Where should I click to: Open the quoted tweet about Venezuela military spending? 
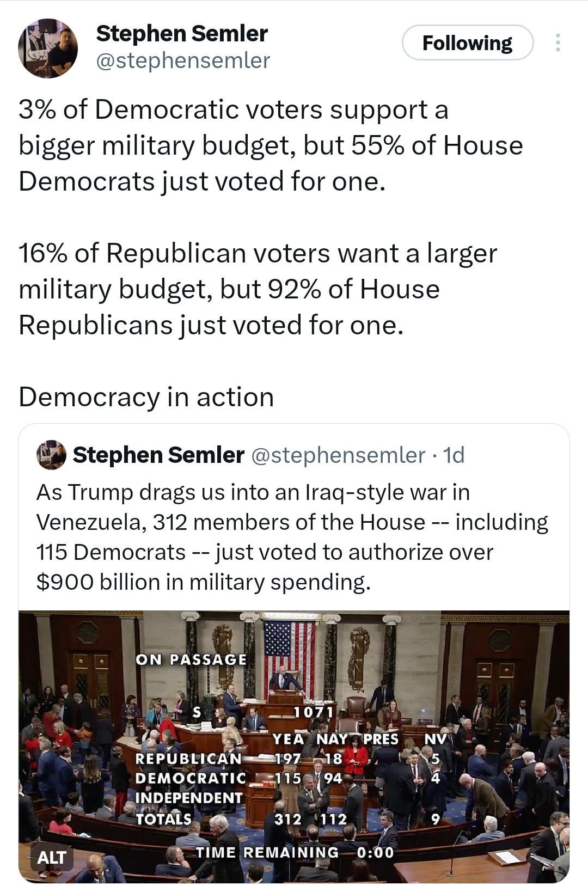292,536
